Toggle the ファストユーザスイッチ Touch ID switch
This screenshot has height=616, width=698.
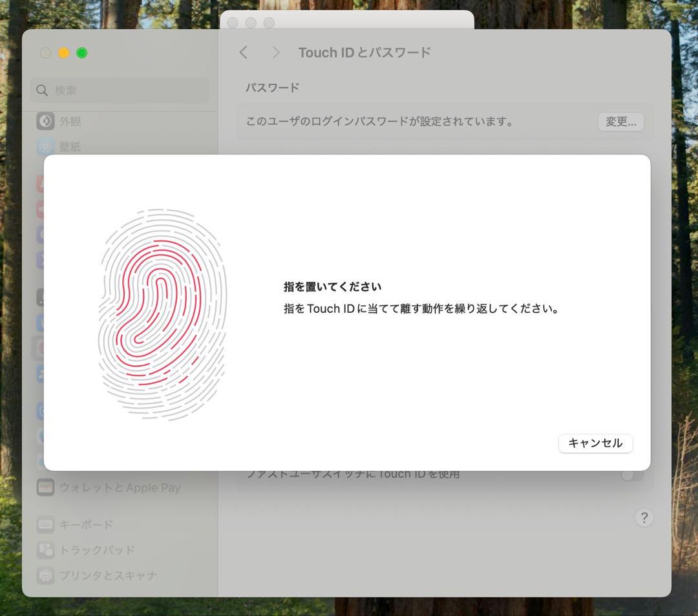coord(631,475)
